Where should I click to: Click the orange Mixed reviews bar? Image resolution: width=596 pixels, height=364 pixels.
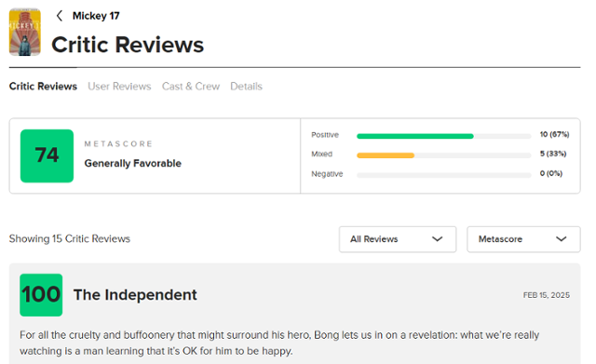coord(386,155)
